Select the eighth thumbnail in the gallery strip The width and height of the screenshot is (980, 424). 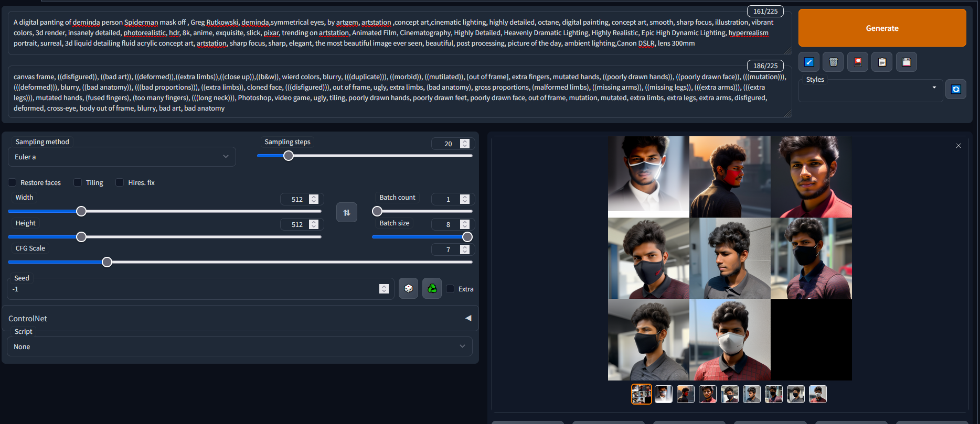point(796,394)
